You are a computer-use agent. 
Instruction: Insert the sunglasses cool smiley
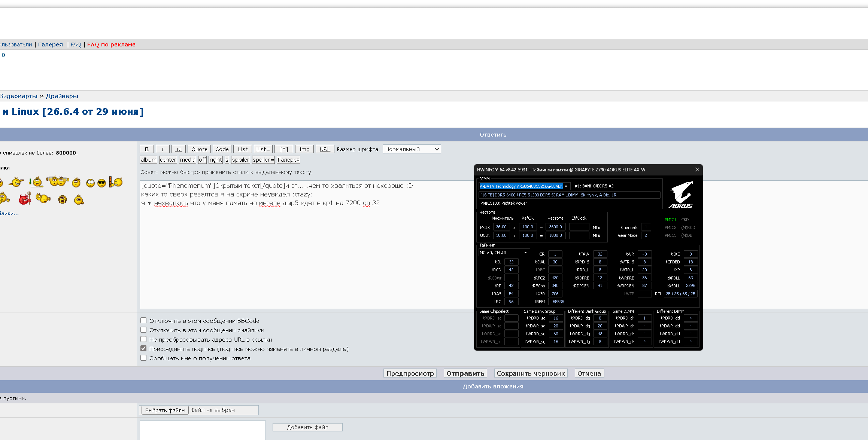click(x=101, y=183)
